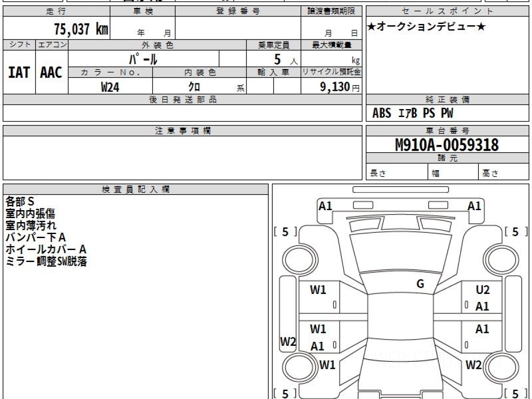Select the 検査員記入欄 header
The width and height of the screenshot is (532, 399).
136,189
